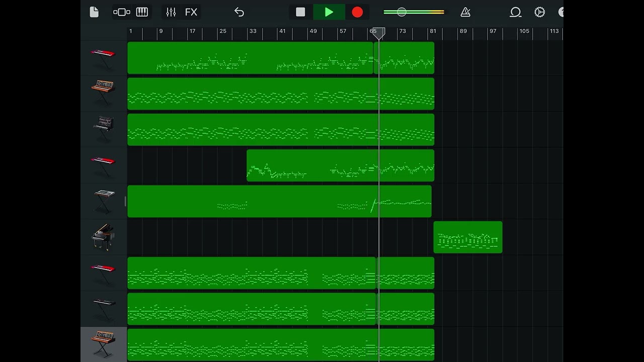Image resolution: width=644 pixels, height=362 pixels.
Task: Click bar 113 on the ruler
Action: coord(554,31)
